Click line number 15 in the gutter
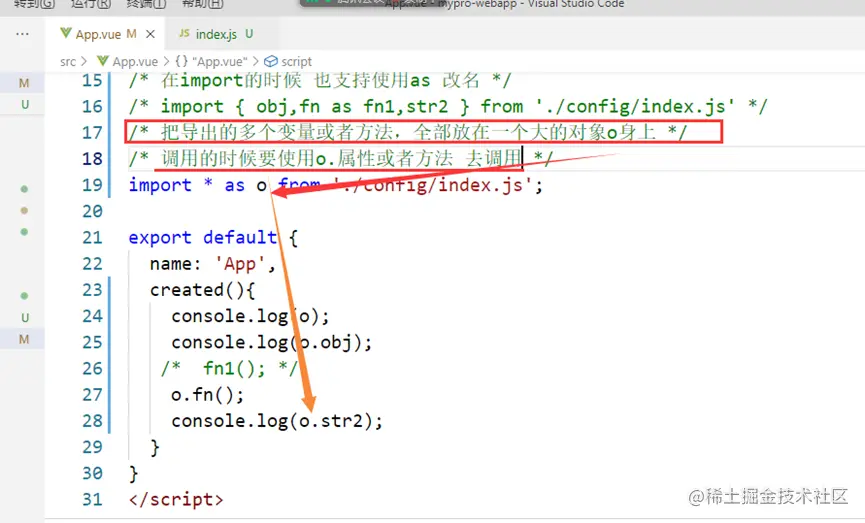The height and width of the screenshot is (523, 865). point(92,81)
